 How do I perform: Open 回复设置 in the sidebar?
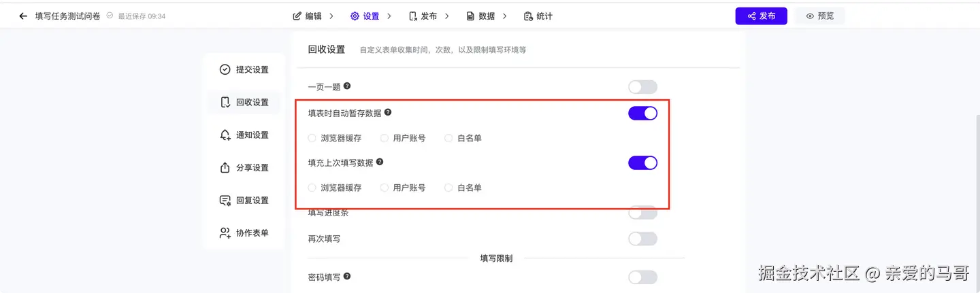[x=244, y=201]
